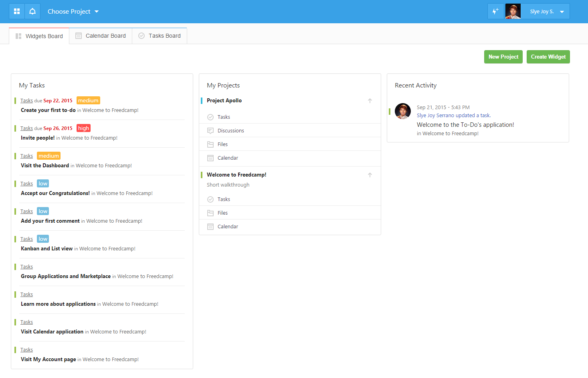Viewport: 588px width, 378px height.
Task: Click Tasks link above 'Visit My Account page'
Action: pos(26,350)
